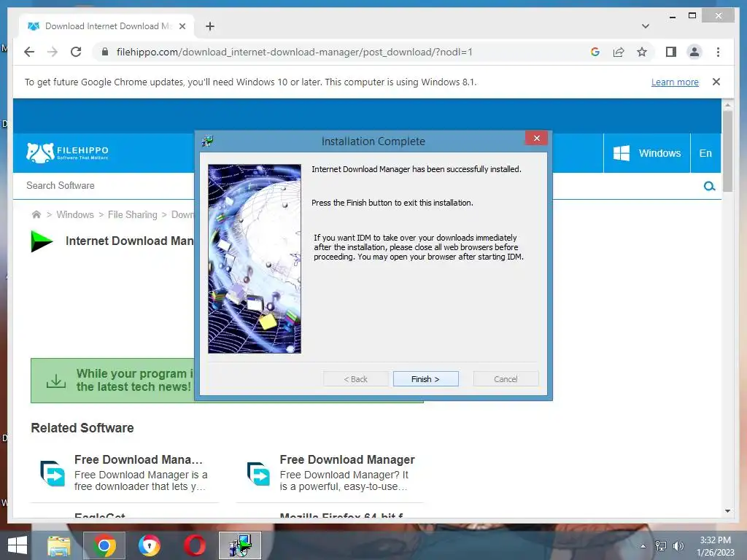747x560 pixels.
Task: Go forward in Chrome browser
Action: (53, 52)
